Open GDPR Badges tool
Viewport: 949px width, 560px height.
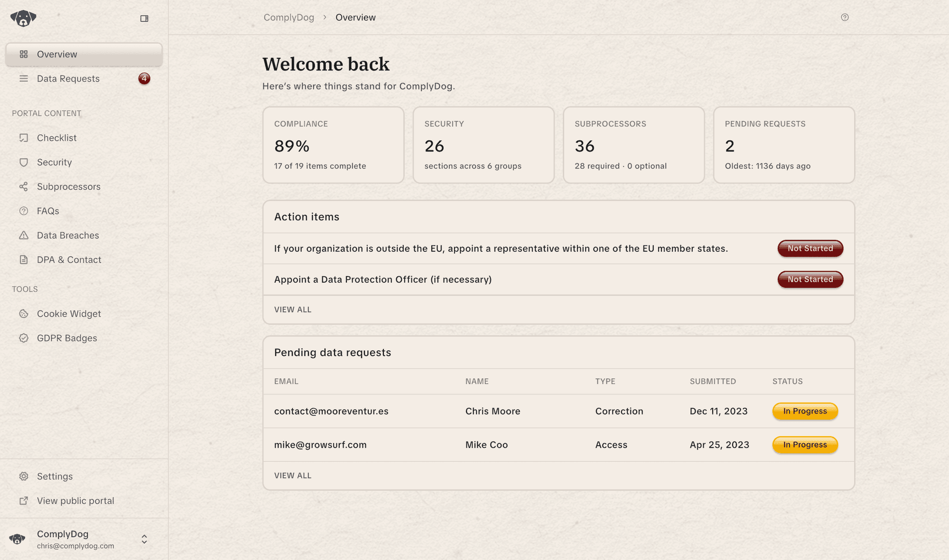point(84,338)
